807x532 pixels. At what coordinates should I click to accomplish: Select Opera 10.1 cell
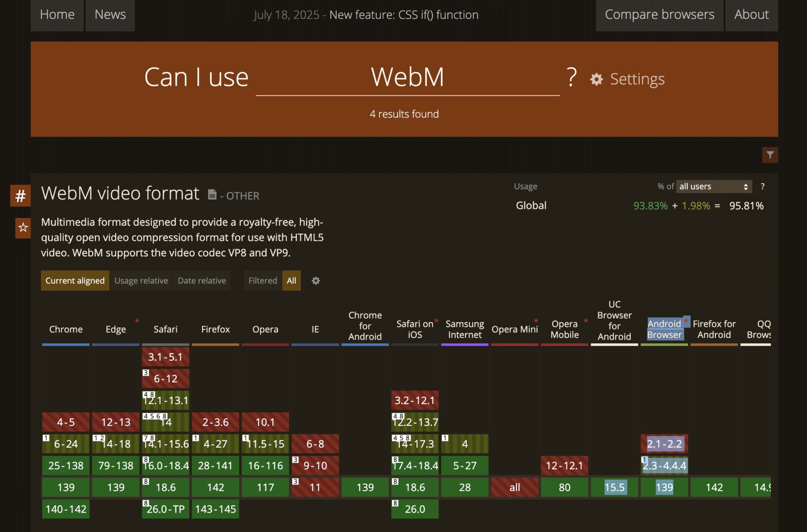pos(265,422)
